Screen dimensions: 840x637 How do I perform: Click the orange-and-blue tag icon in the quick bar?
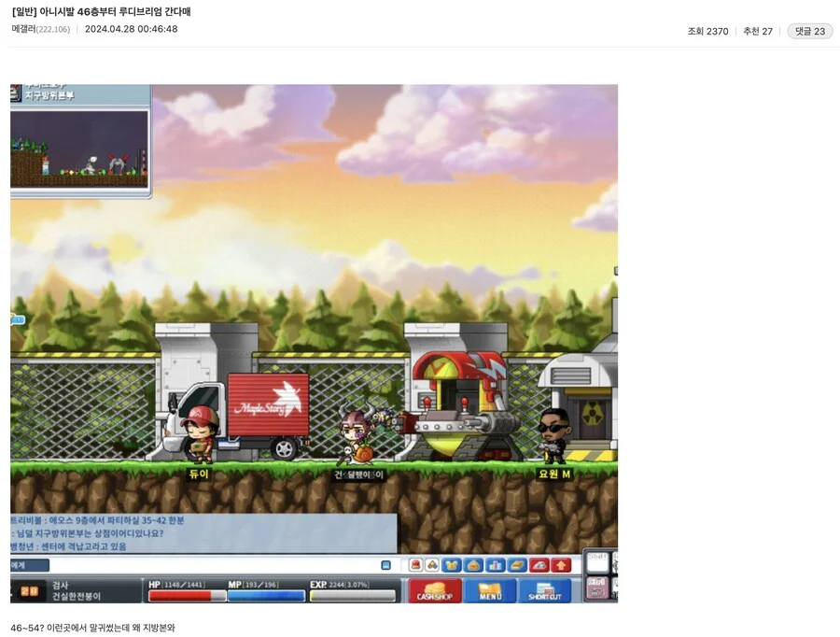[x=432, y=565]
